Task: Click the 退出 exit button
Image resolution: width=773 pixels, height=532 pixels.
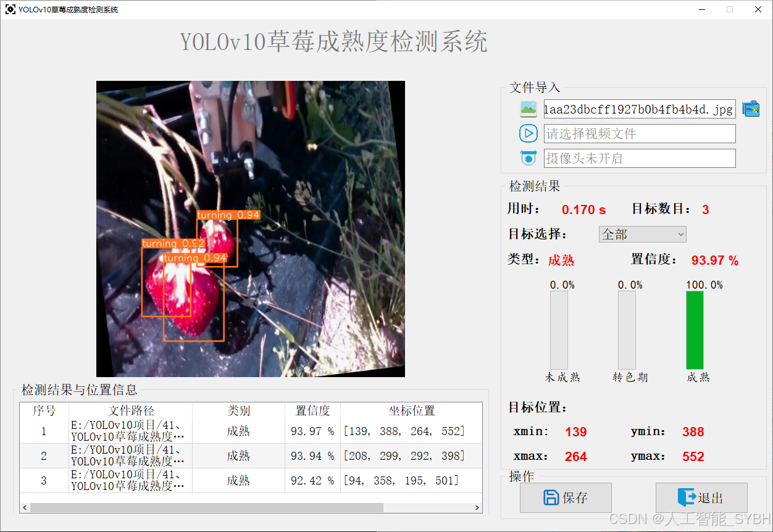Action: coord(701,497)
